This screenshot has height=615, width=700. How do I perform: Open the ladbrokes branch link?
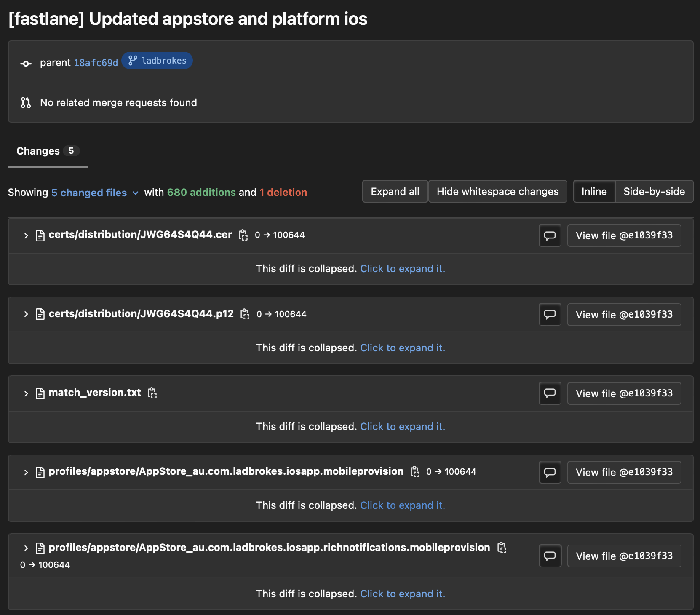point(157,61)
